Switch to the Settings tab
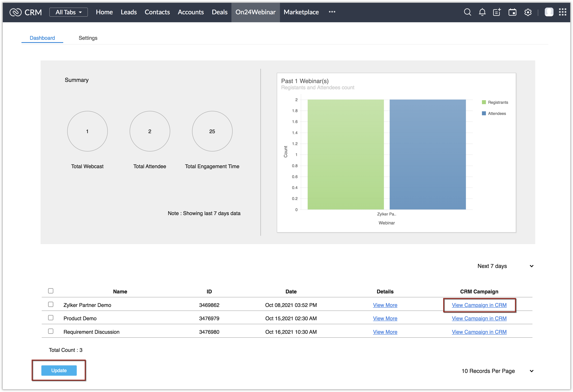573x392 pixels. pos(88,38)
